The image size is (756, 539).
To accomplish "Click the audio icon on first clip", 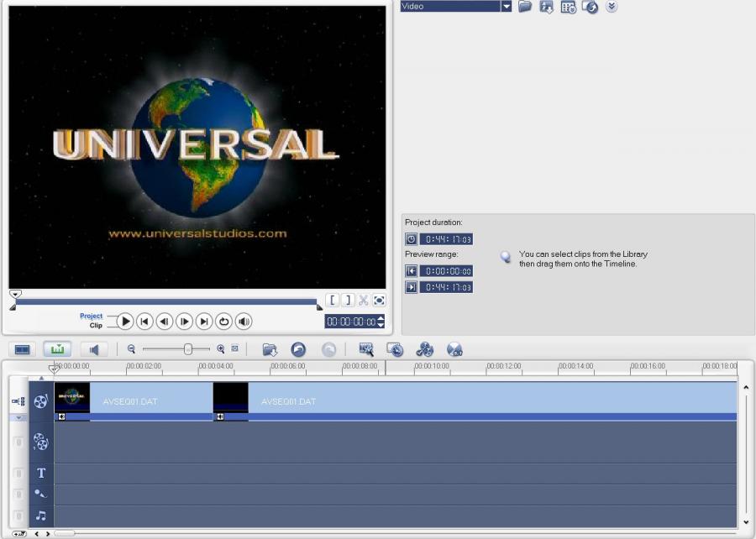I will [61, 416].
